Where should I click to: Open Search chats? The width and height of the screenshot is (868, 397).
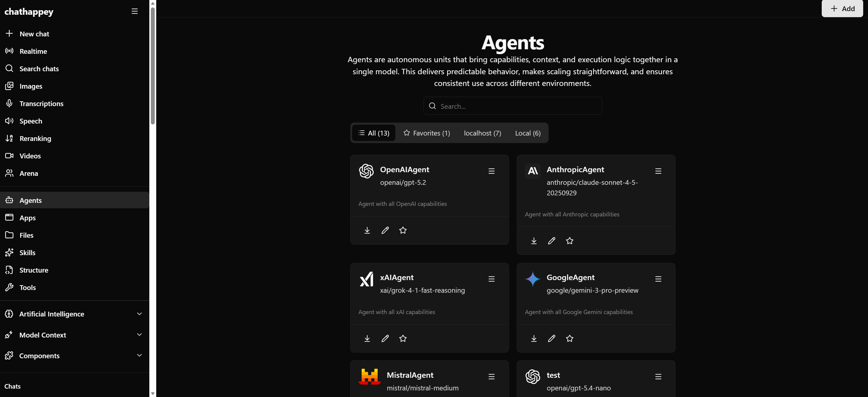click(x=75, y=69)
